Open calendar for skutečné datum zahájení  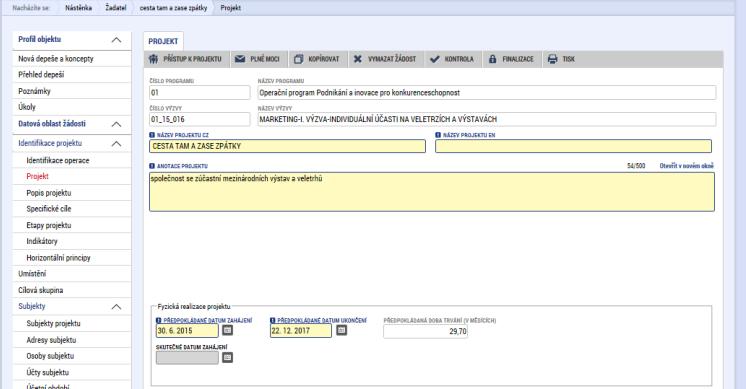tap(227, 357)
